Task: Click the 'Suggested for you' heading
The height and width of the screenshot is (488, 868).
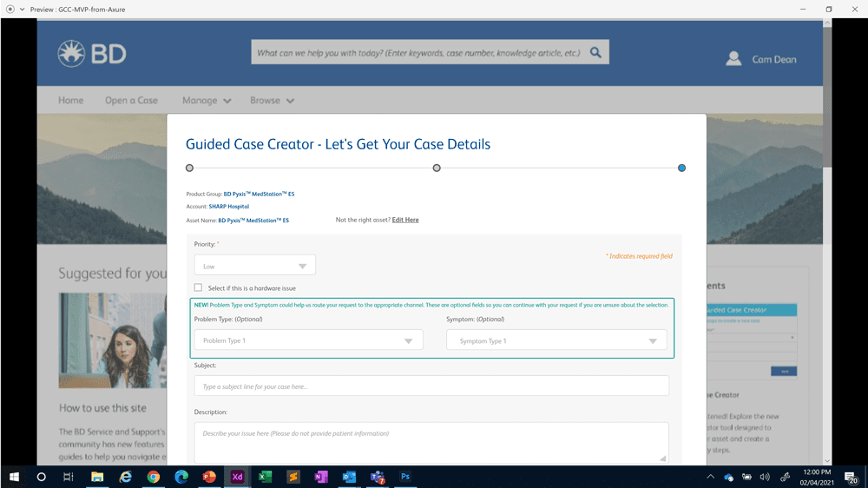Action: click(x=113, y=273)
